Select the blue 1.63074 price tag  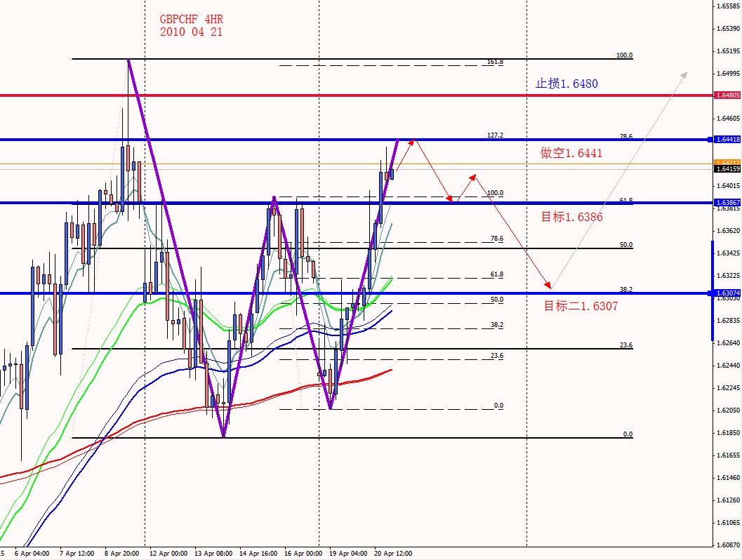pos(728,293)
